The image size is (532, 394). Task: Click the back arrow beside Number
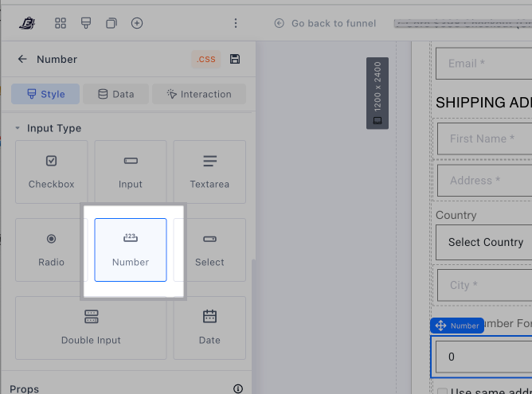tap(22, 59)
